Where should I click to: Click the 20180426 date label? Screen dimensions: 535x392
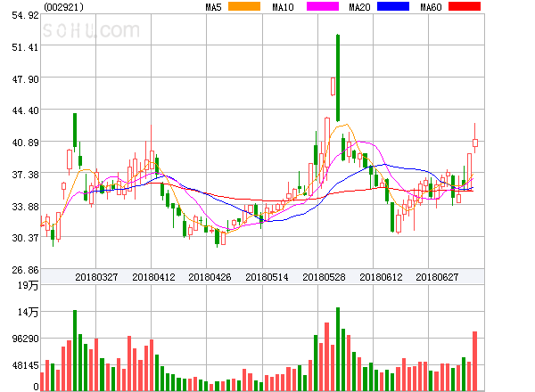point(210,277)
